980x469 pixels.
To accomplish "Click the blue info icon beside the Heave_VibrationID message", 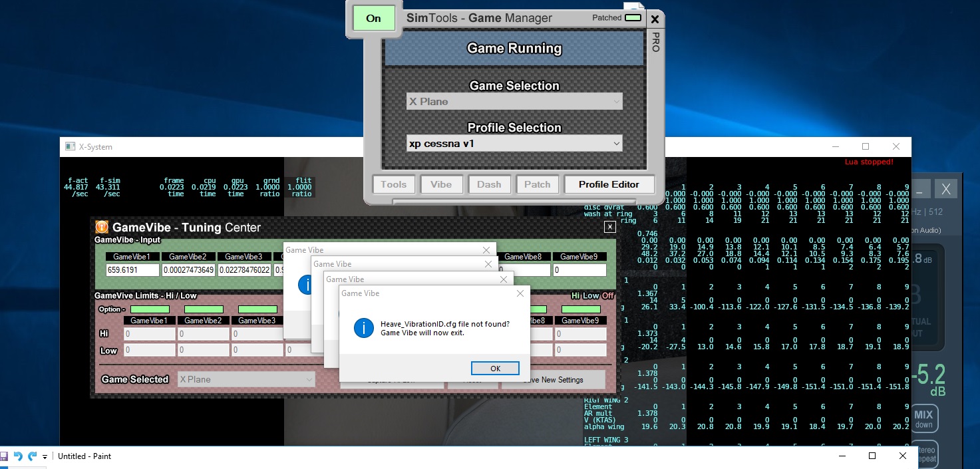I will coord(363,327).
